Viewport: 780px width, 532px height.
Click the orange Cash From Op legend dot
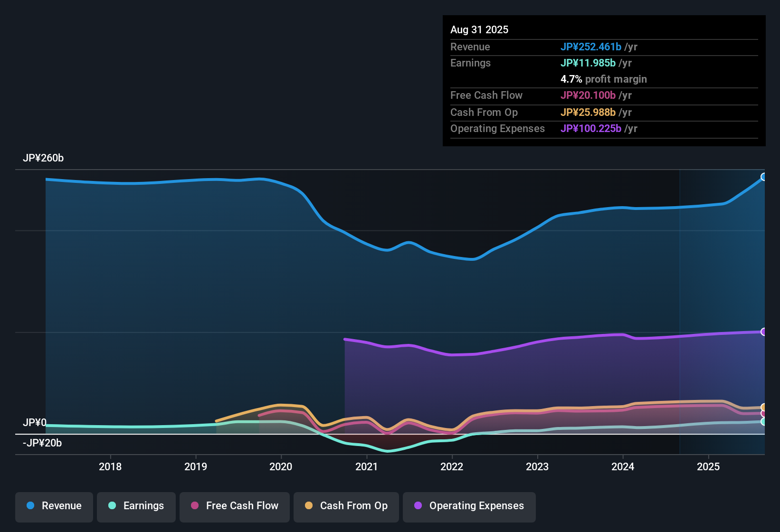click(x=309, y=506)
